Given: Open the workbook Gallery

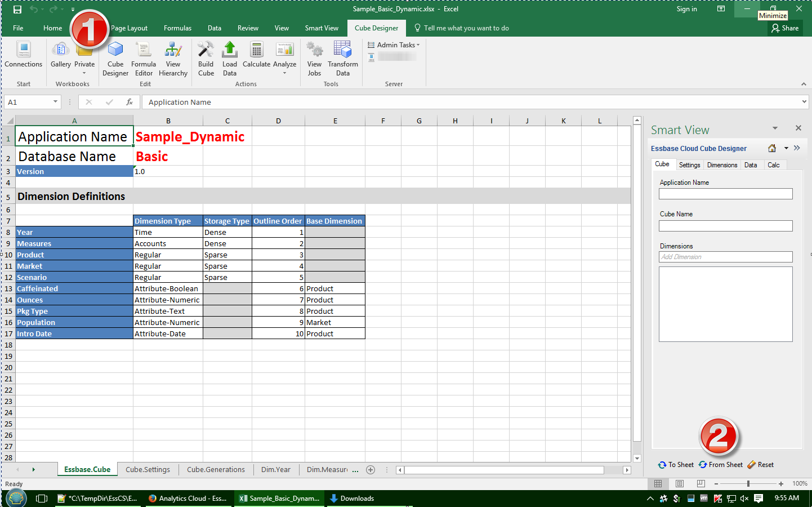Looking at the screenshot, I should 61,55.
